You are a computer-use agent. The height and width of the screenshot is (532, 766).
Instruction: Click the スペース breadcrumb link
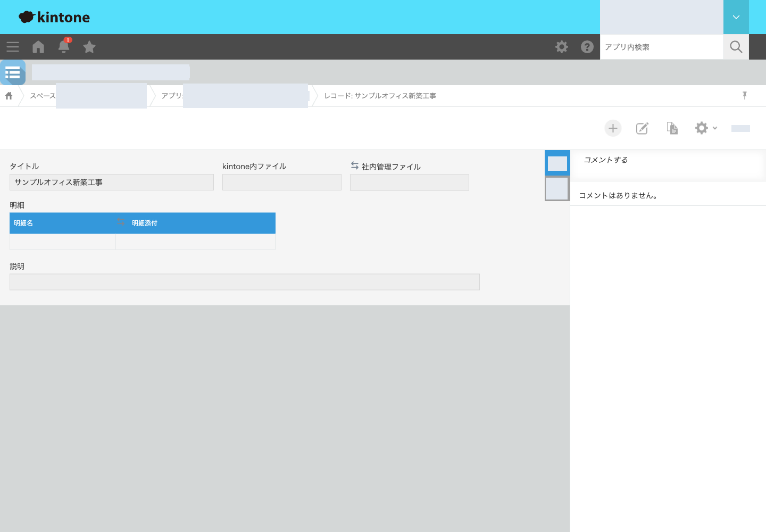pyautogui.click(x=43, y=96)
